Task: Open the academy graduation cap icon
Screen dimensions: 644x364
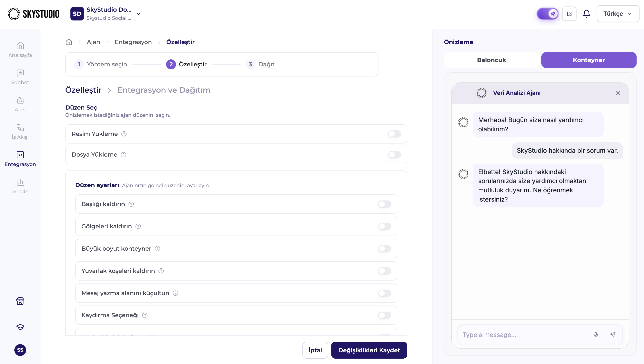Action: 20,327
